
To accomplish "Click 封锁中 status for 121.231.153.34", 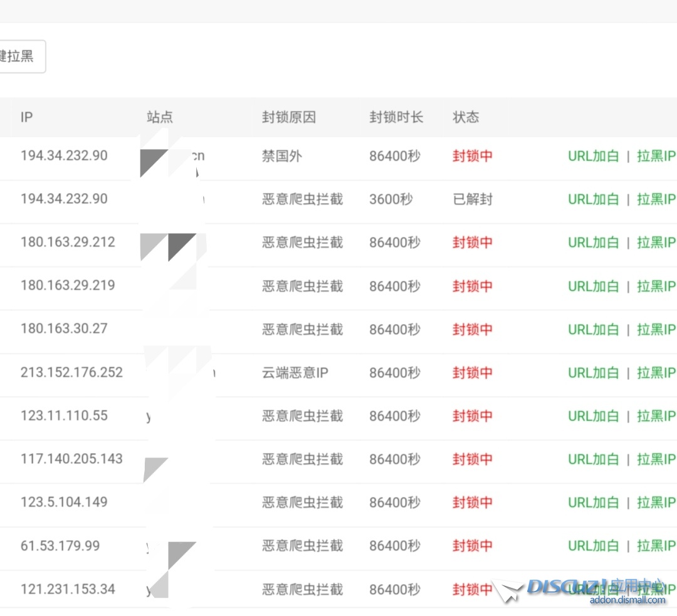I will tap(473, 589).
